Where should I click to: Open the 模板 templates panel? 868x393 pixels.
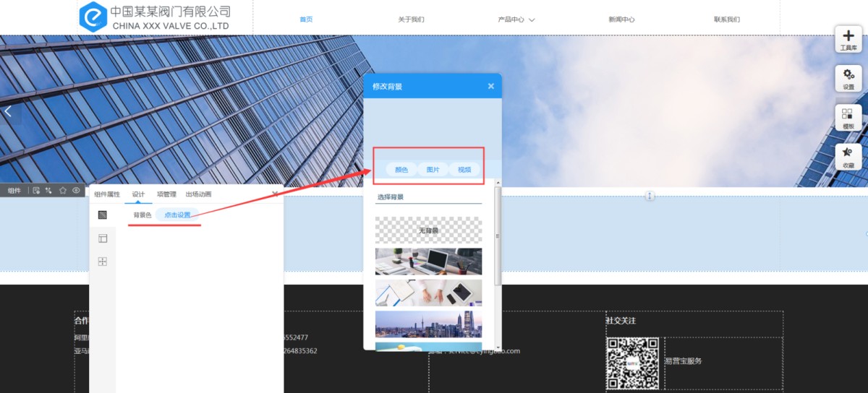[x=848, y=117]
